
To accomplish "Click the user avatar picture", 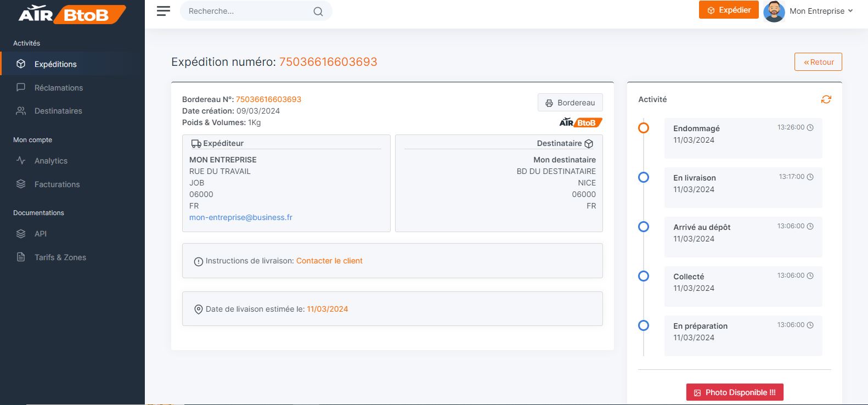I will click(774, 11).
